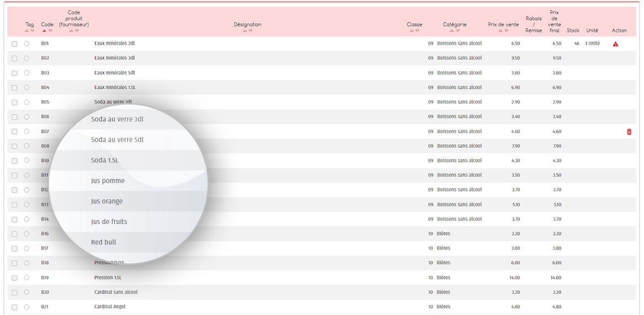Tick the checkbox for row B19
Image resolution: width=644 pixels, height=315 pixels.
click(x=14, y=278)
